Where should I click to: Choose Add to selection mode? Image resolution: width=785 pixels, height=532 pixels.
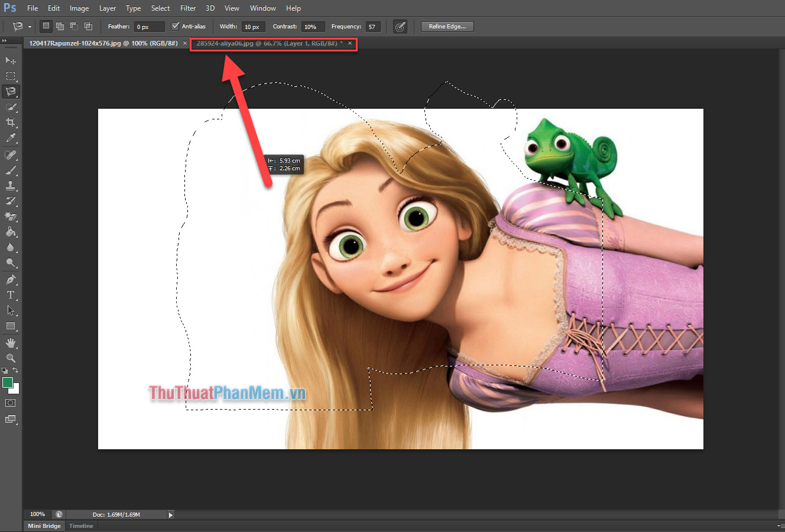click(60, 26)
